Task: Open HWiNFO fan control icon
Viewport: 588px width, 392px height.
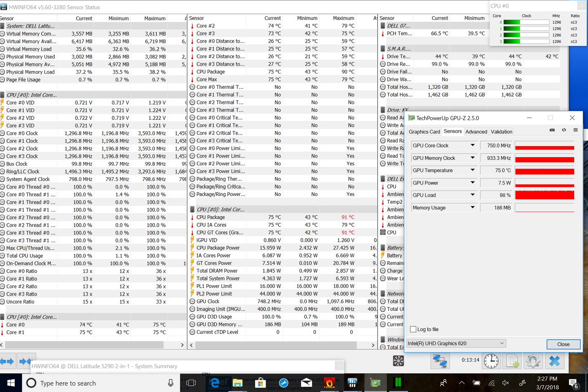Action: (398, 361)
